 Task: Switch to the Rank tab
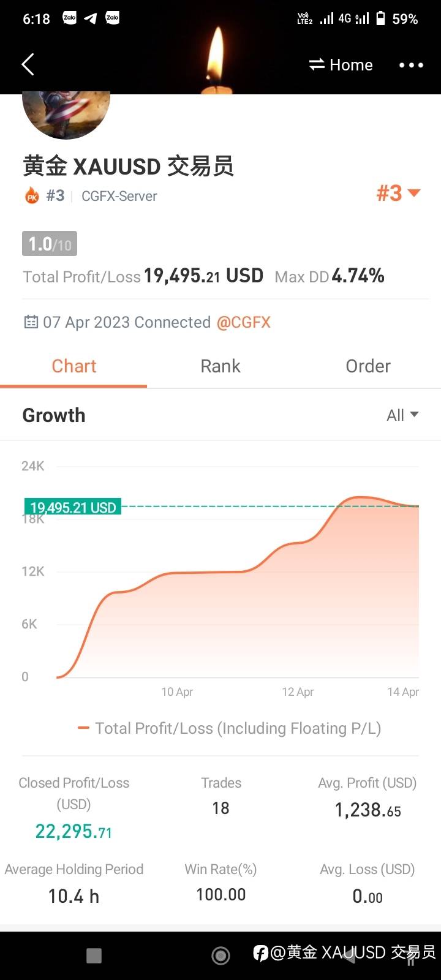click(221, 366)
